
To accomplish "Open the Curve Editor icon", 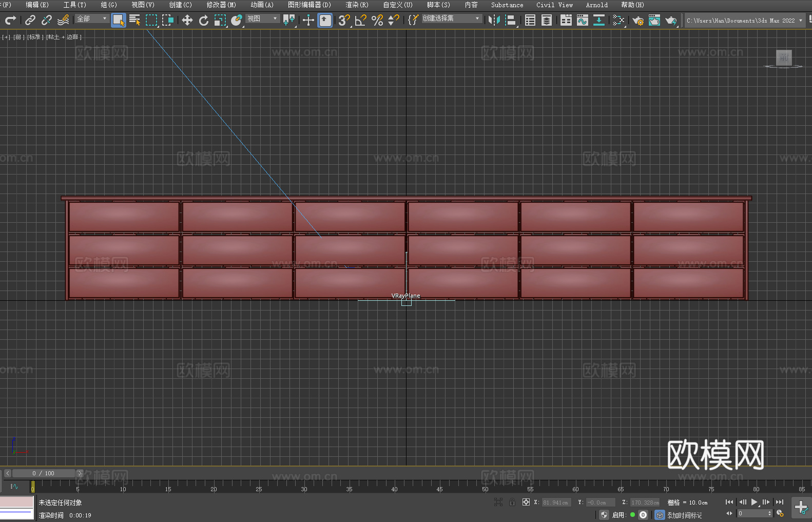I will tap(583, 20).
